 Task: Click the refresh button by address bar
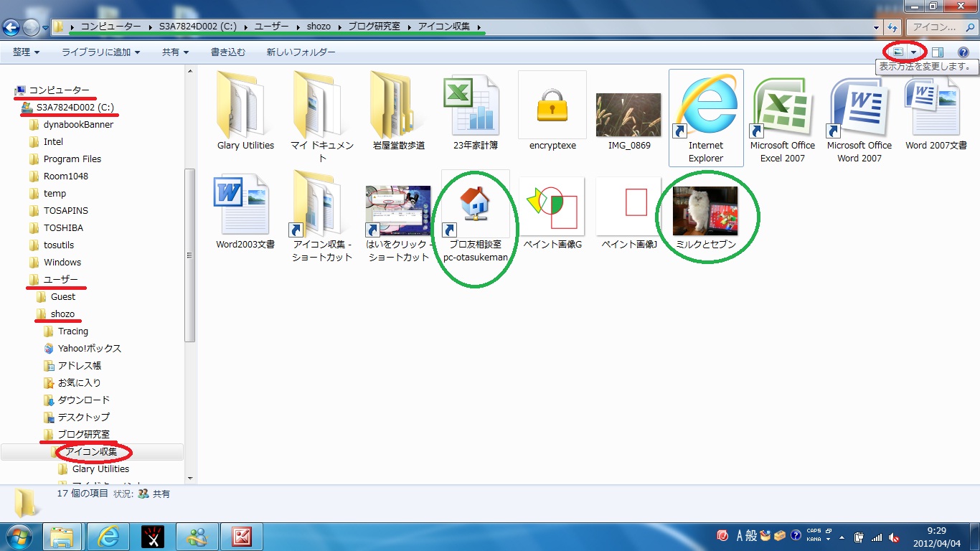pos(892,27)
